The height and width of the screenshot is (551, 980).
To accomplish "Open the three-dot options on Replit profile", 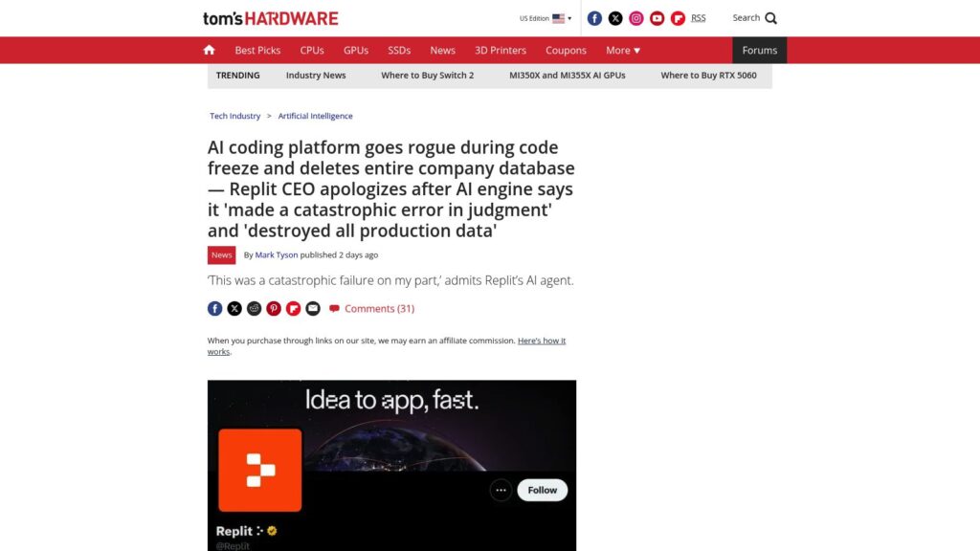I will coord(501,490).
